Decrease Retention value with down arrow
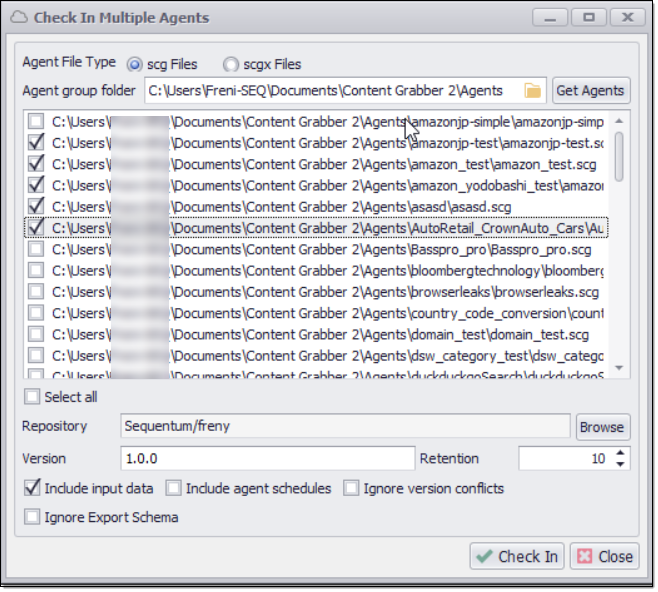 [621, 464]
